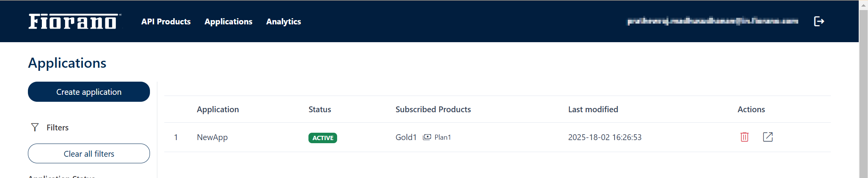Click the logout icon in header
This screenshot has width=868, height=178.
click(819, 21)
